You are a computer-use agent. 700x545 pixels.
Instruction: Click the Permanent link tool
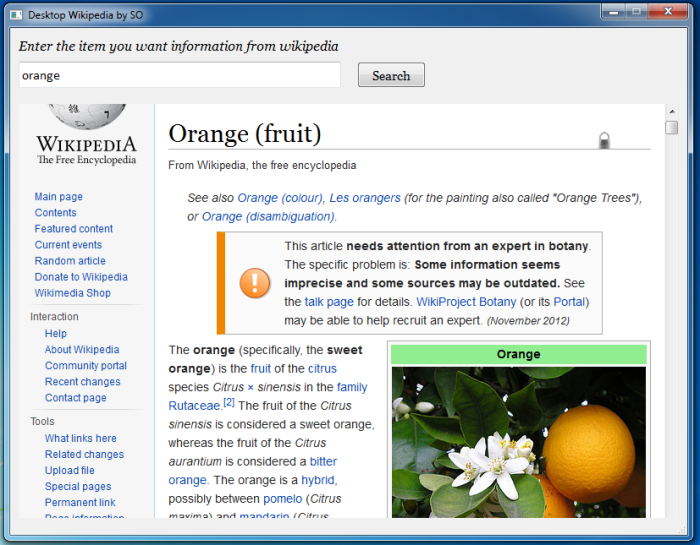click(x=80, y=503)
